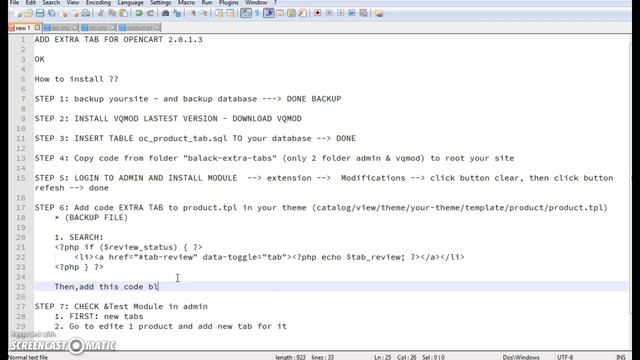Show the Function List panel icon

click(302, 13)
